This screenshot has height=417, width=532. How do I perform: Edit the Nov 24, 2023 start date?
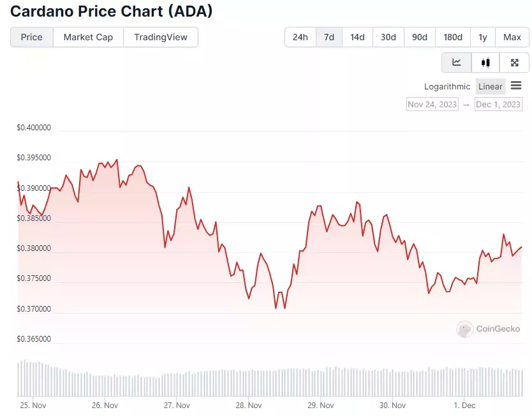pos(432,104)
